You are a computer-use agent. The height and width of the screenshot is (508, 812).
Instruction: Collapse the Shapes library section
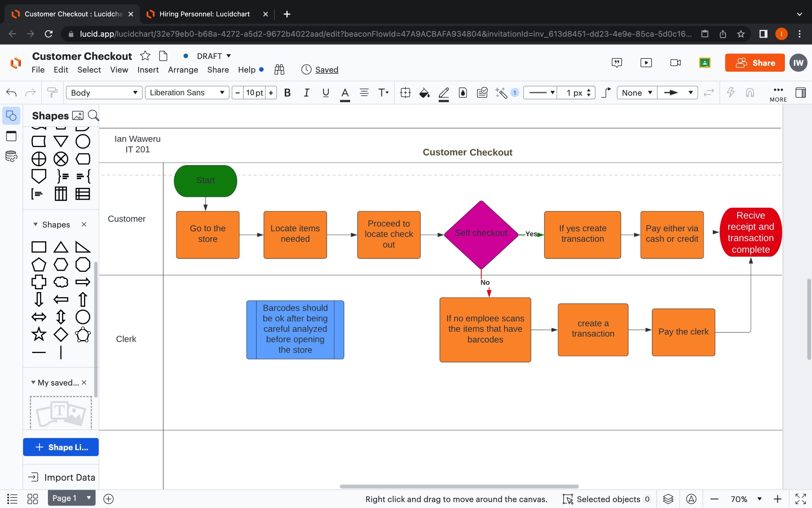click(x=35, y=224)
